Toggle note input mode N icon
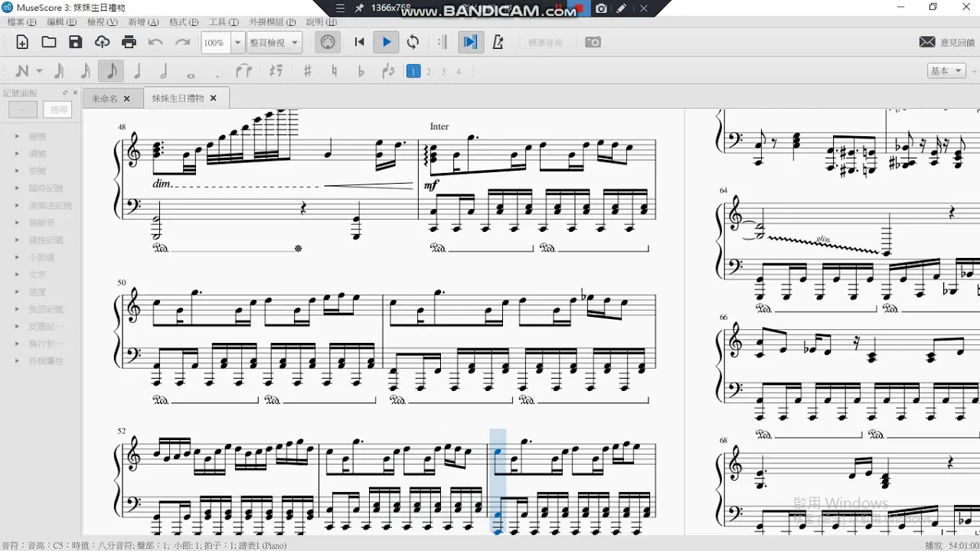Viewport: 980px width, 551px height. (x=21, y=71)
